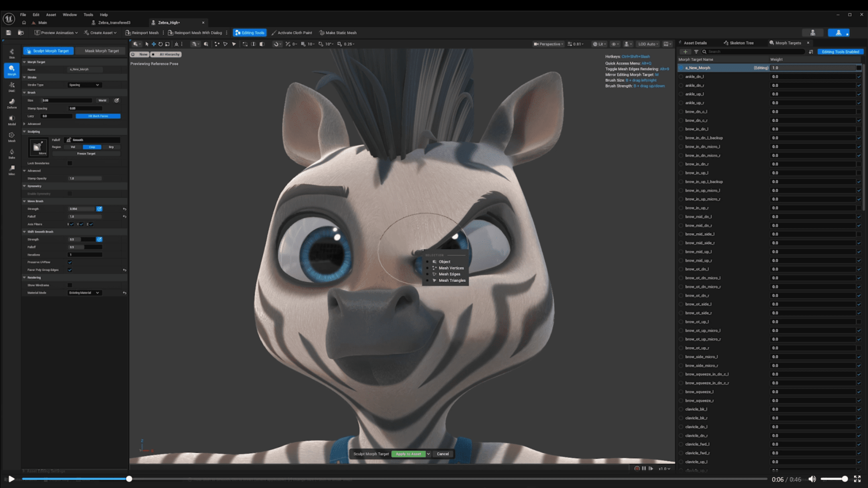Image resolution: width=868 pixels, height=488 pixels.
Task: Open the Create Asset dropdown
Action: coord(100,33)
